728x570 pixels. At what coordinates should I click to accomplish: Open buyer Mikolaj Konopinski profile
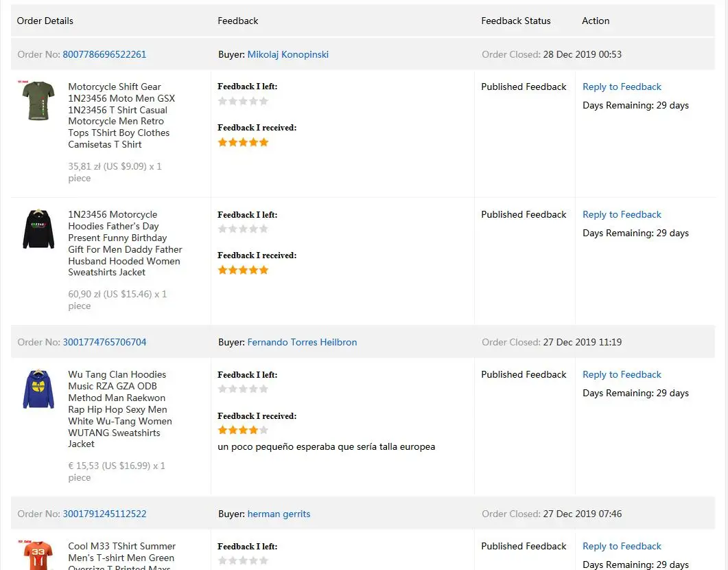point(287,54)
